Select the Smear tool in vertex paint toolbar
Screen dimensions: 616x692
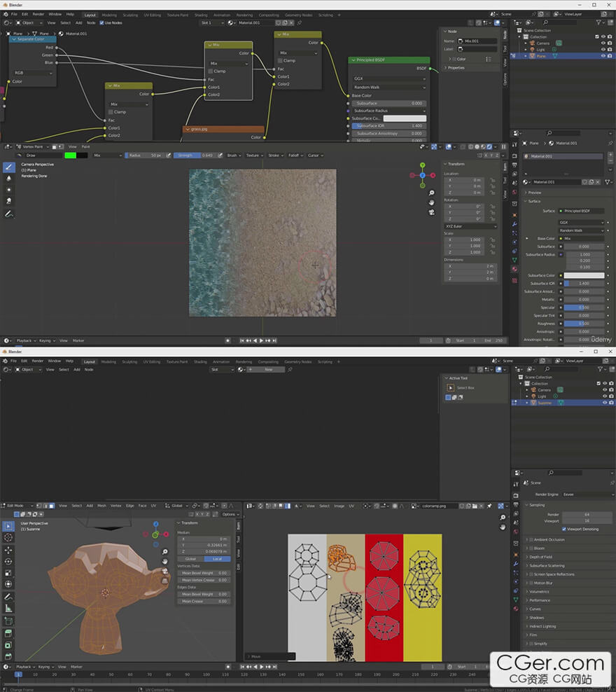[x=9, y=201]
